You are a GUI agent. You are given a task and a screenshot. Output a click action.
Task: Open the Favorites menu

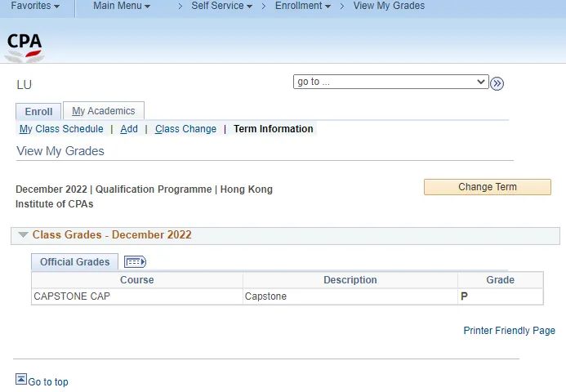(35, 6)
